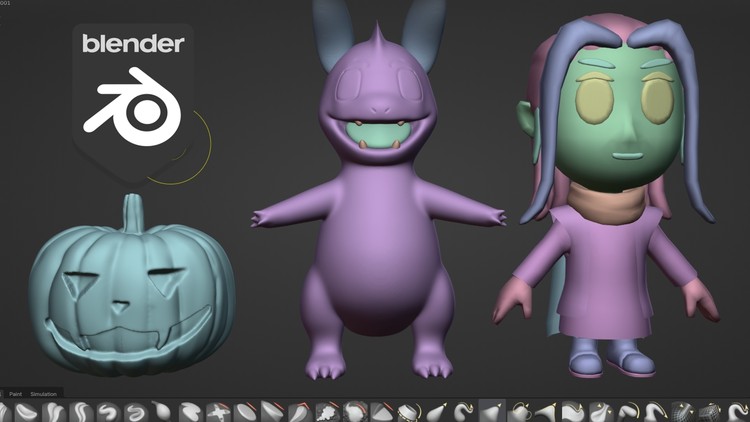Click the Blender logo badge
Image resolution: width=750 pixels, height=422 pixels.
tap(132, 95)
